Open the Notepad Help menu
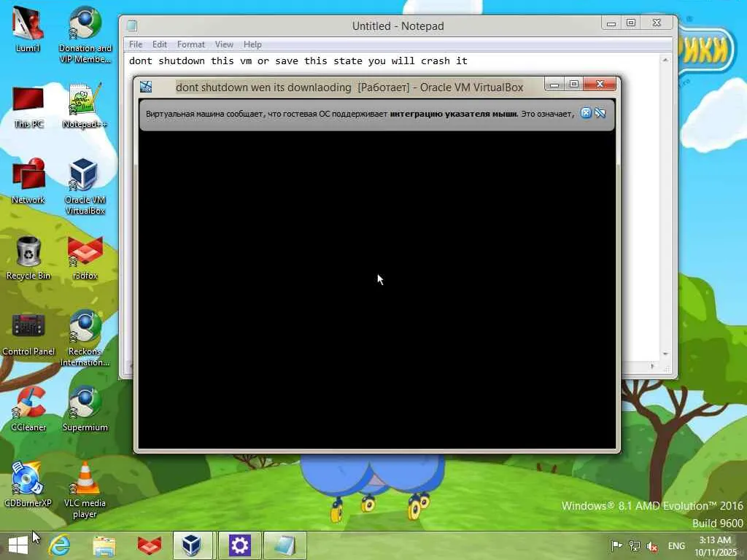 tap(252, 44)
